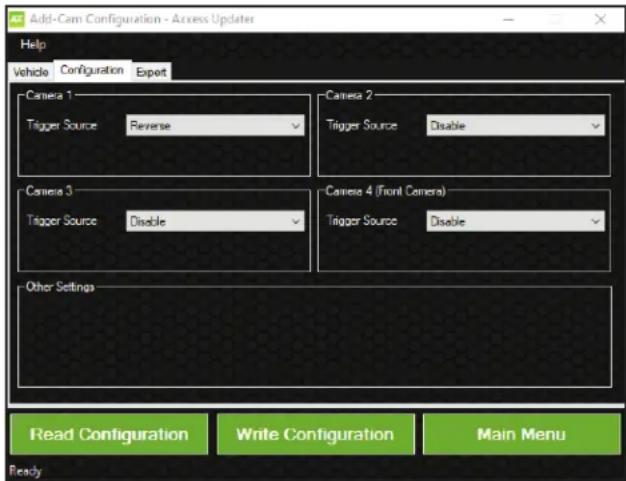Click the Camera 3 group label

[x=49, y=191]
